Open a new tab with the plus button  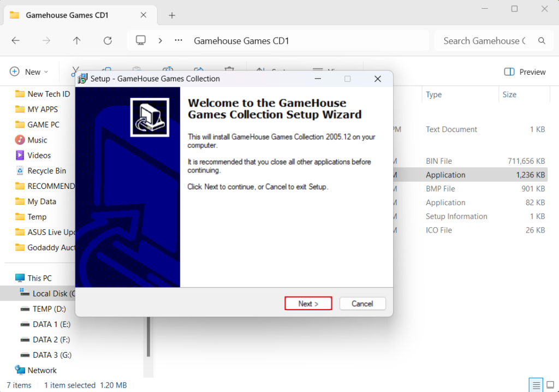(x=171, y=15)
